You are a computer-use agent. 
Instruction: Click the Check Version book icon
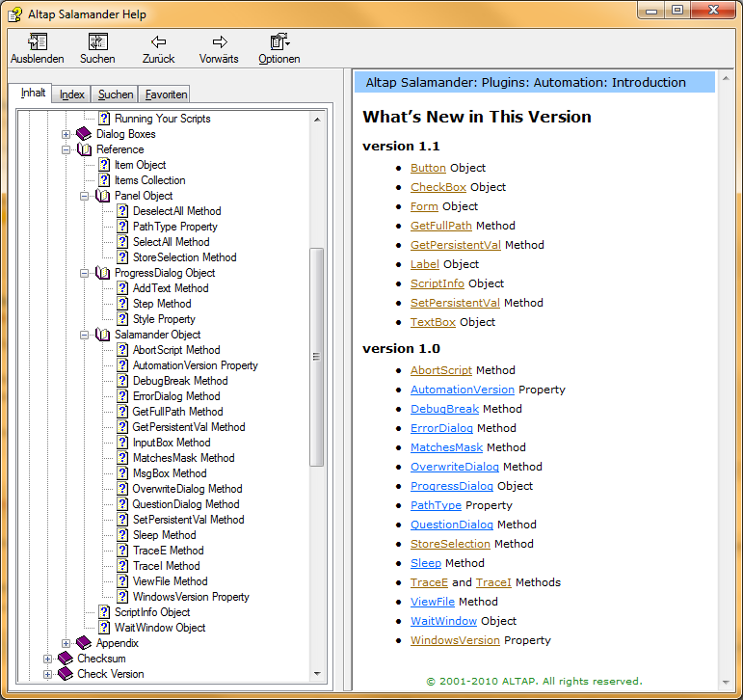click(x=66, y=674)
